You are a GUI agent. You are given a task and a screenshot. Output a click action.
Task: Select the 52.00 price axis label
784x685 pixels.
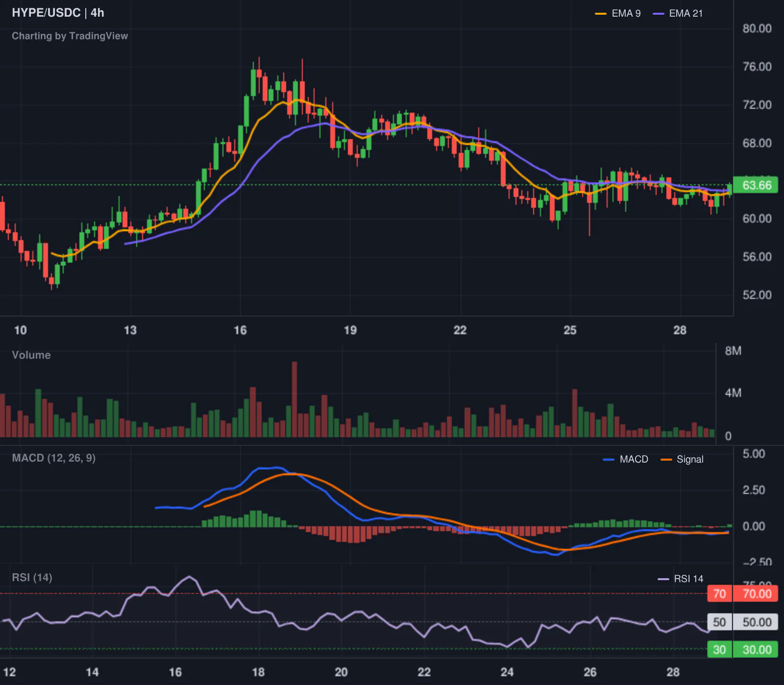[x=757, y=295]
